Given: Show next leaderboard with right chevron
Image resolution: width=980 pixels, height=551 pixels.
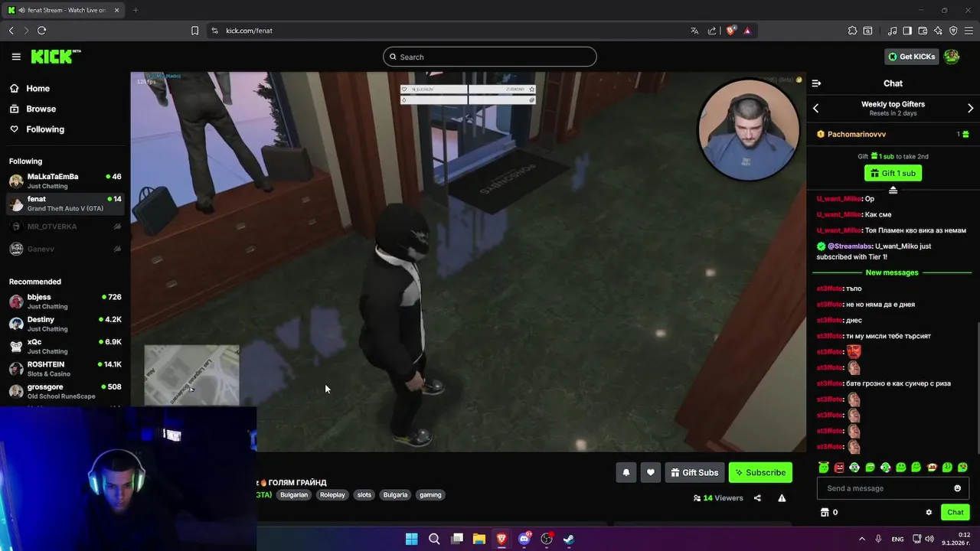Looking at the screenshot, I should click(x=970, y=109).
